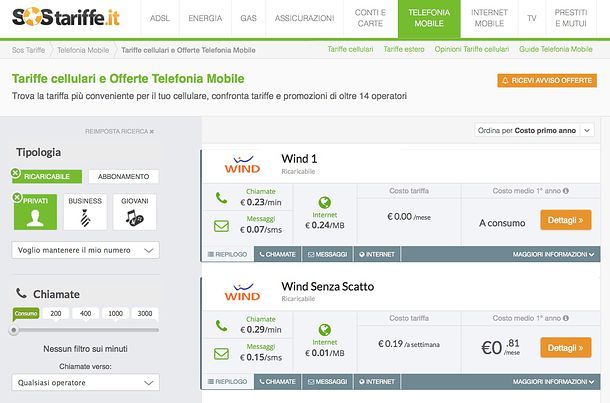The width and height of the screenshot is (610, 403).
Task: Switch to Riepilogo tab on Wind Senza Scatto card
Action: tap(228, 382)
